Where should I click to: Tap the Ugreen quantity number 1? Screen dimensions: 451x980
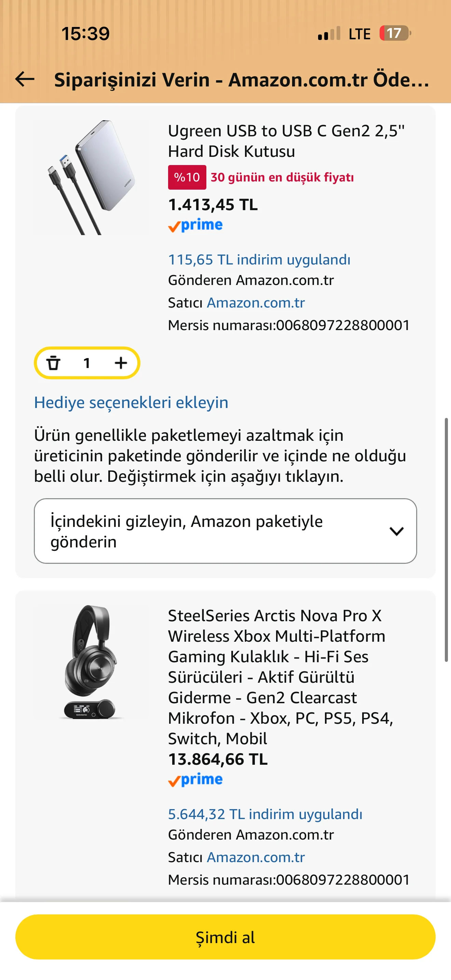point(87,363)
